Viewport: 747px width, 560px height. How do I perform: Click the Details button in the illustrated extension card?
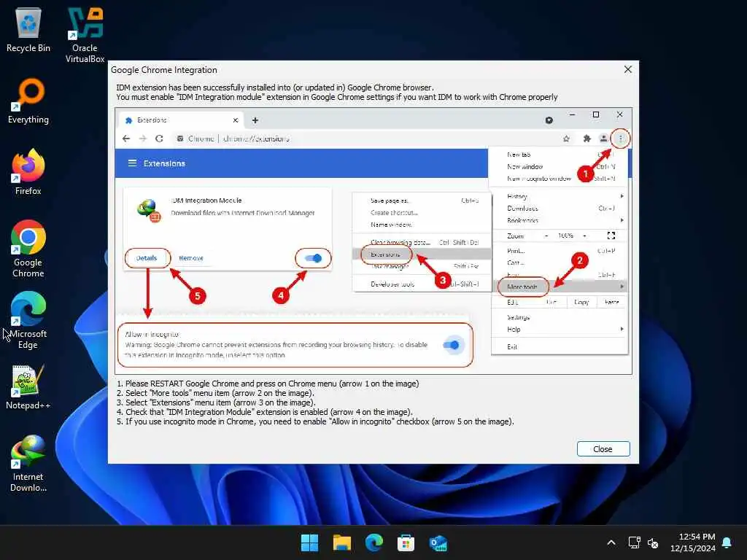[146, 258]
